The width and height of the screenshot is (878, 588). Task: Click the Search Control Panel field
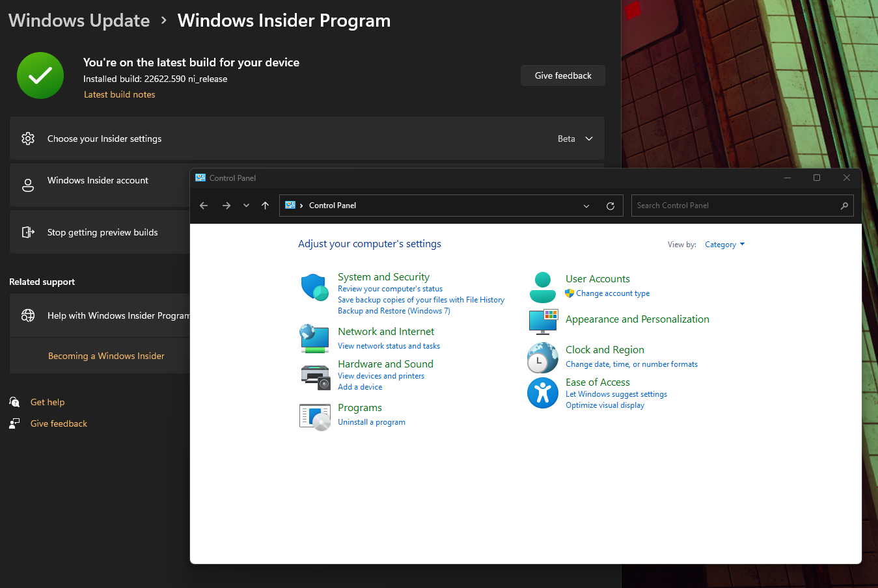[x=735, y=206]
